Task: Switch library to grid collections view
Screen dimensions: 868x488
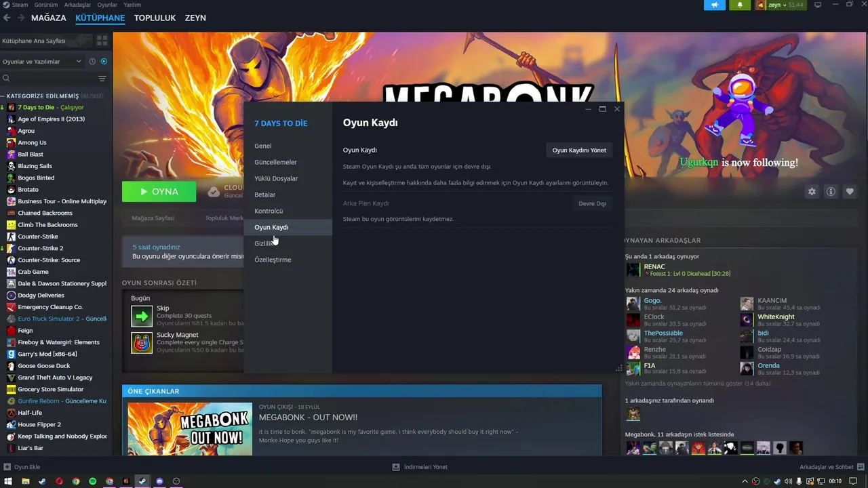Action: click(x=102, y=41)
